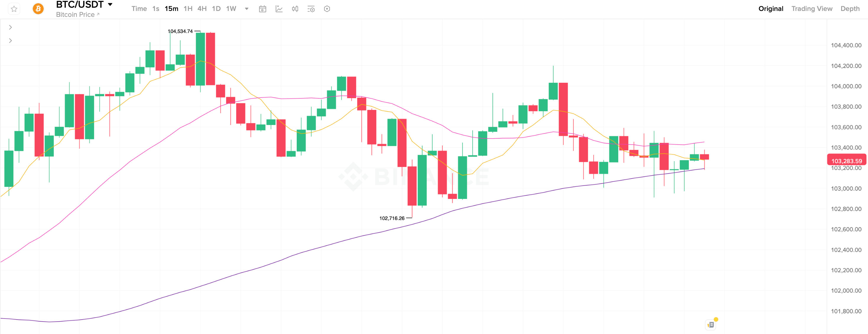Open the calendar go-to-date icon

[262, 9]
